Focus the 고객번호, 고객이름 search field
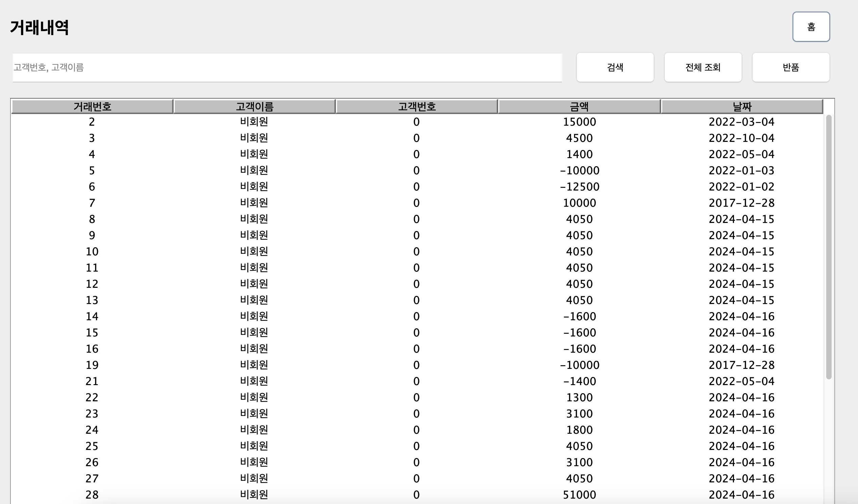 tap(287, 67)
